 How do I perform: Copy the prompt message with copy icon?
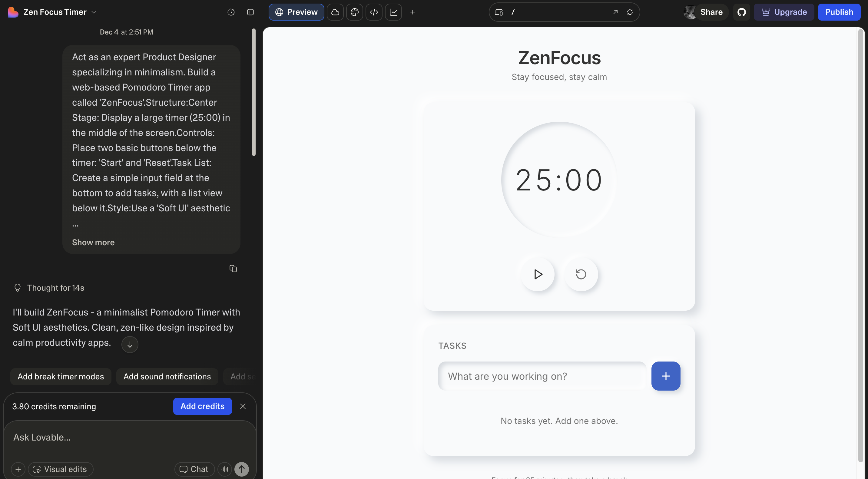point(233,269)
